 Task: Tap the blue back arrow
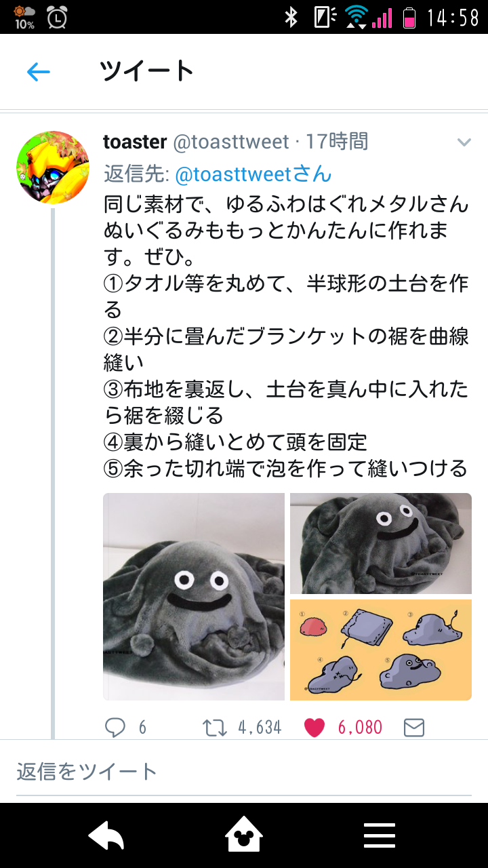39,72
